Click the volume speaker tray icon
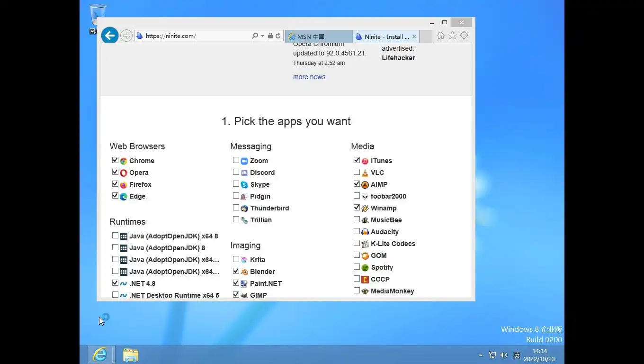 pyautogui.click(x=503, y=355)
